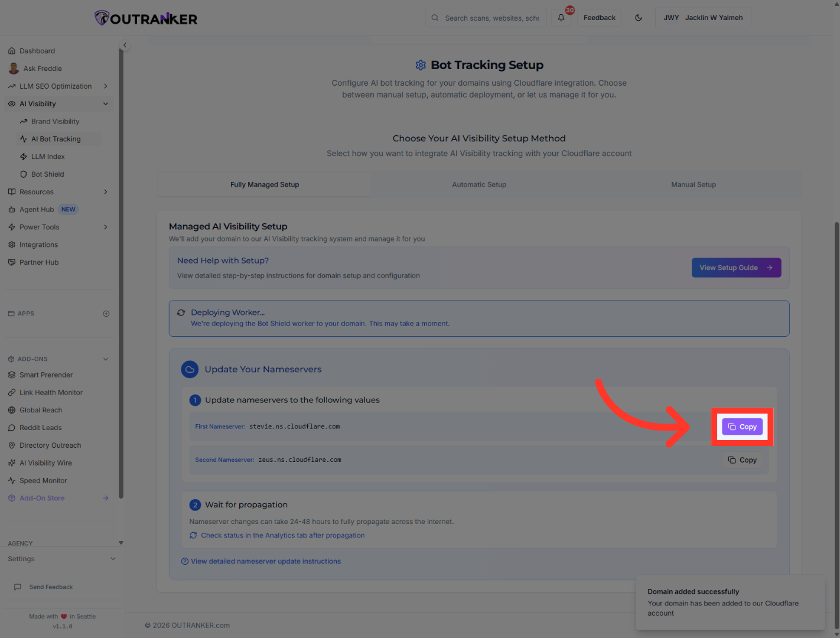
Task: Switch to the Manual Setup tab
Action: (693, 184)
